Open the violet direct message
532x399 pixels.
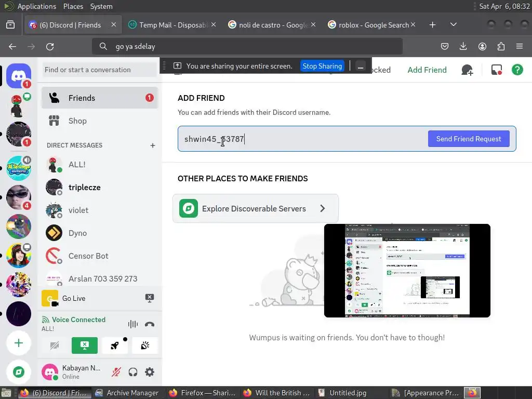(100, 210)
